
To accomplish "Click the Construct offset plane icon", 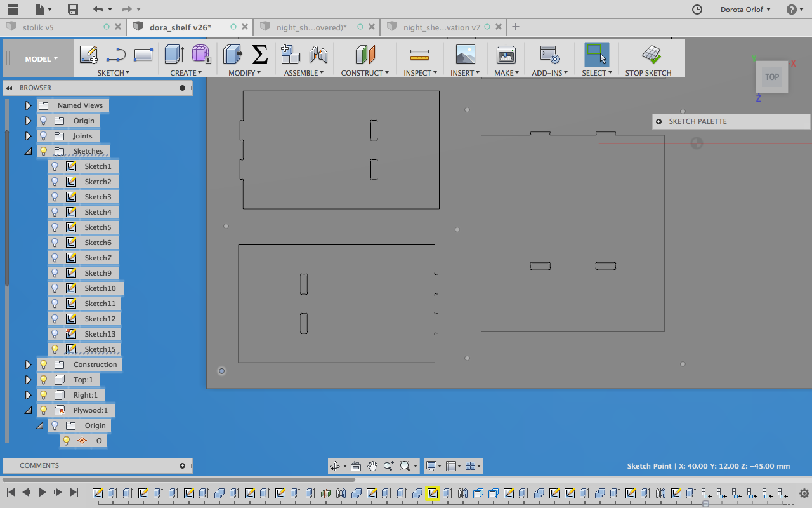I will coord(365,55).
